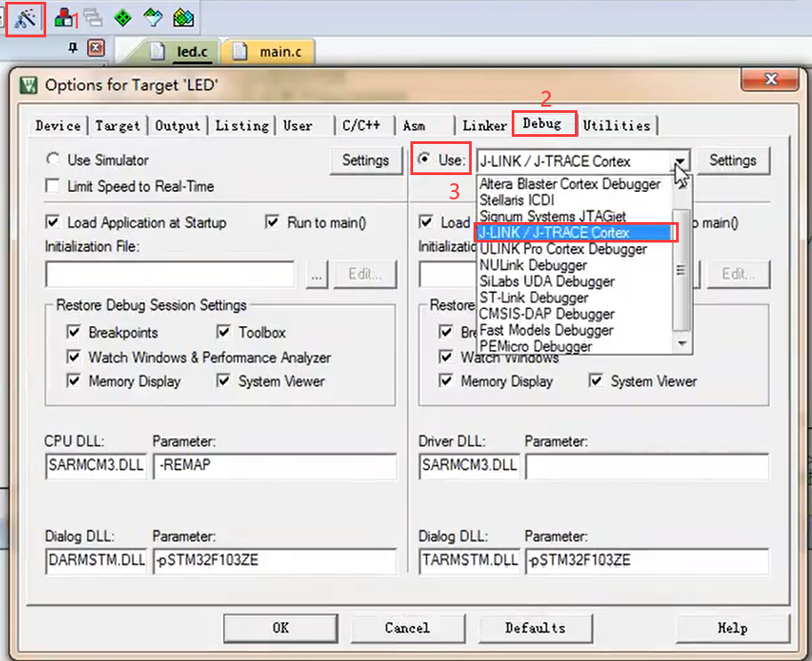
Task: Open the Device tab
Action: click(58, 126)
